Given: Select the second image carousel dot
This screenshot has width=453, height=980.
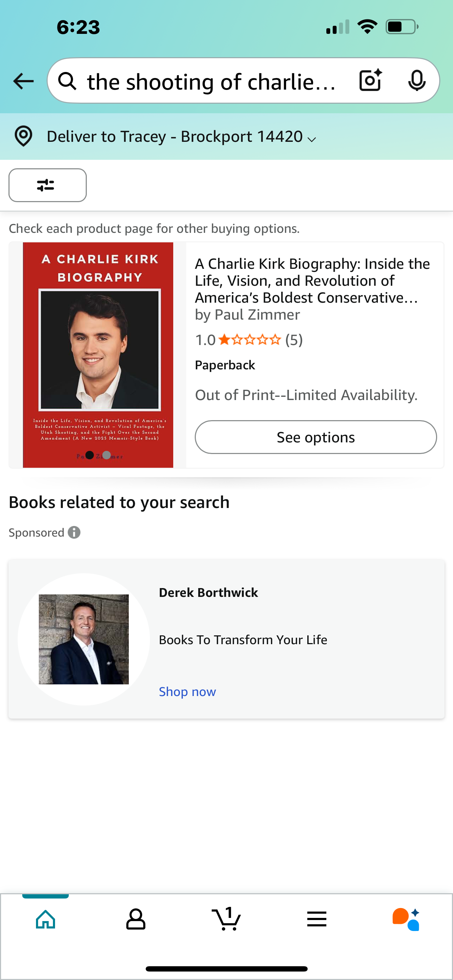Looking at the screenshot, I should [107, 455].
